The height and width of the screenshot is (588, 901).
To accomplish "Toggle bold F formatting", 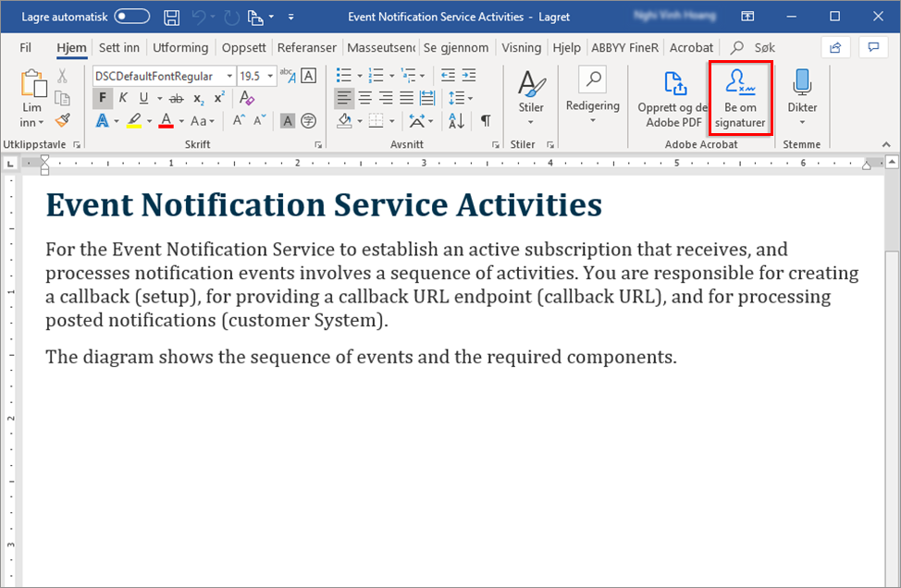I will pos(103,98).
